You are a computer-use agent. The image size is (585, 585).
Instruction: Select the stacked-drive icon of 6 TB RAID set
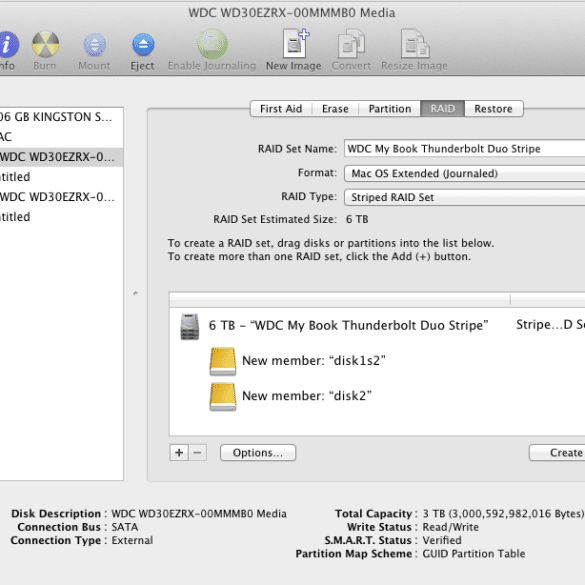(190, 326)
